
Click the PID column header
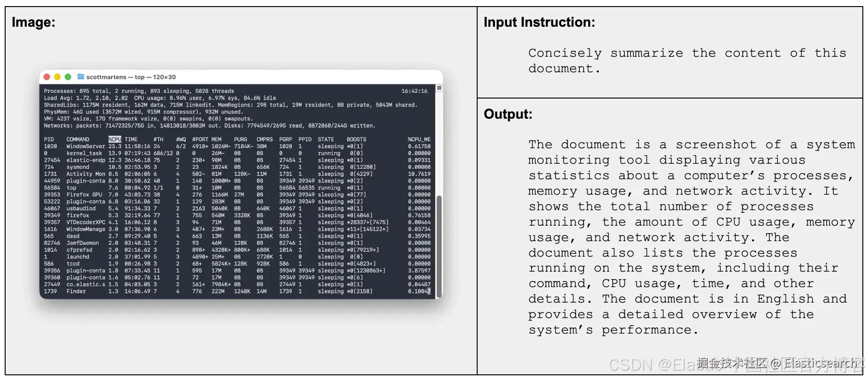tap(49, 139)
